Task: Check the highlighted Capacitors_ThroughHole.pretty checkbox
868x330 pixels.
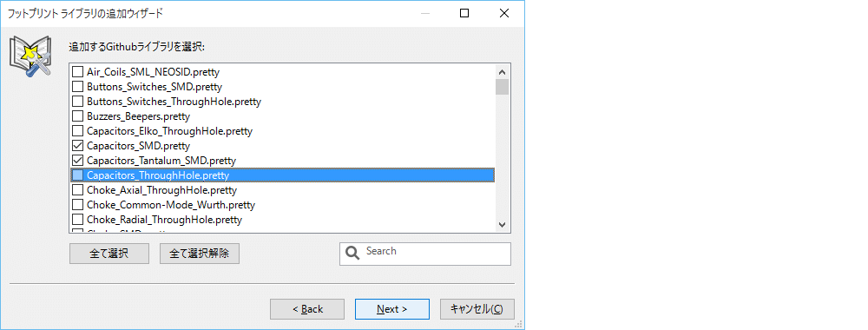Action: click(x=77, y=175)
